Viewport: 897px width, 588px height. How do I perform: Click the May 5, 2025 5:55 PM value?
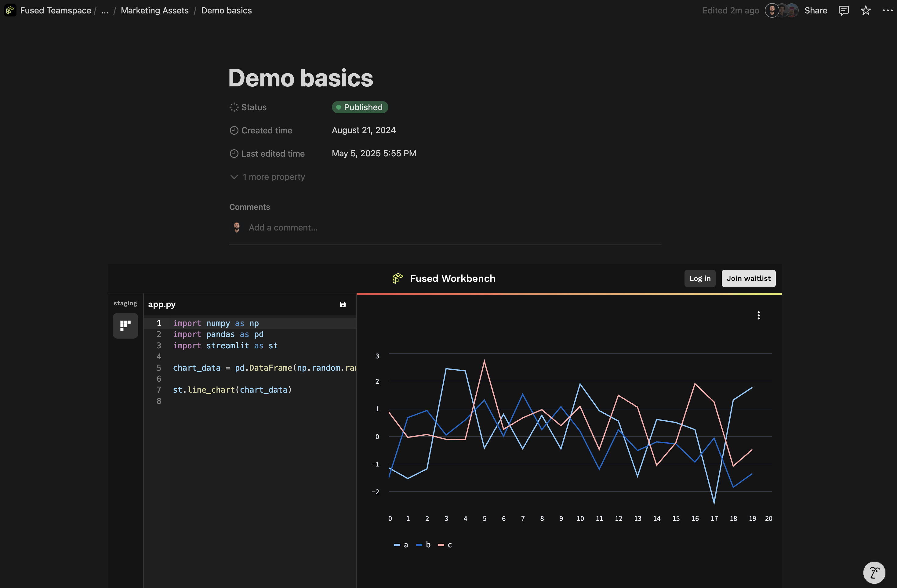coord(374,153)
